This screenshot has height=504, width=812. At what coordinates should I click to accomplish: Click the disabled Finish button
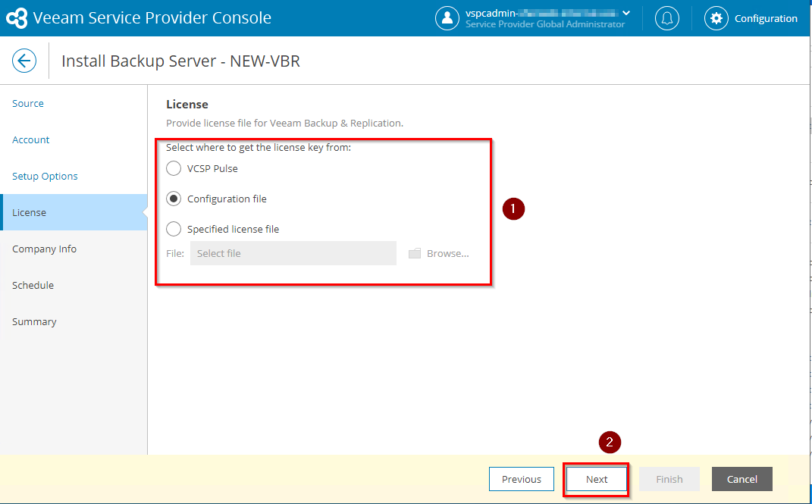point(669,479)
